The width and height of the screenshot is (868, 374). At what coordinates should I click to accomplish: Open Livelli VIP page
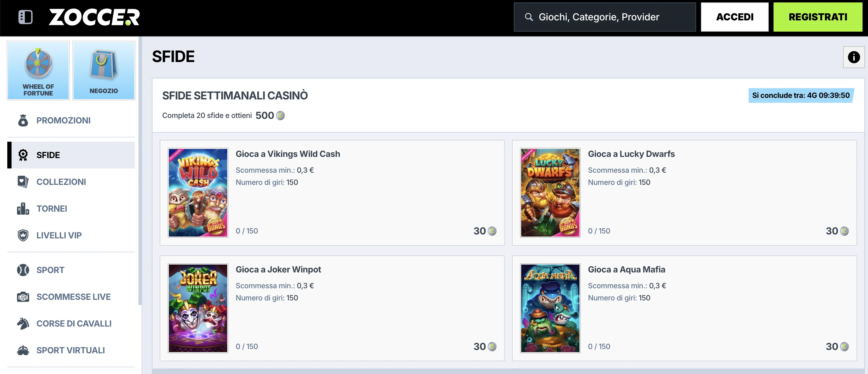(x=71, y=235)
